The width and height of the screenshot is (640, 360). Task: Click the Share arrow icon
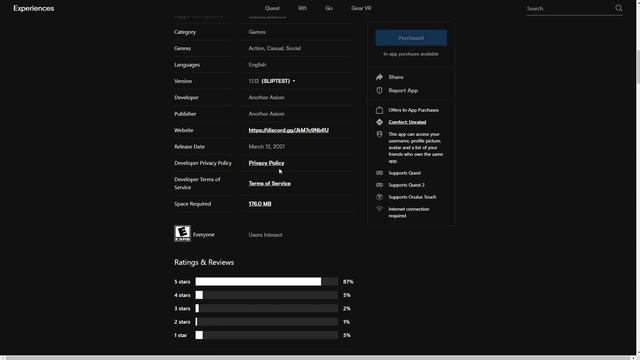[379, 77]
